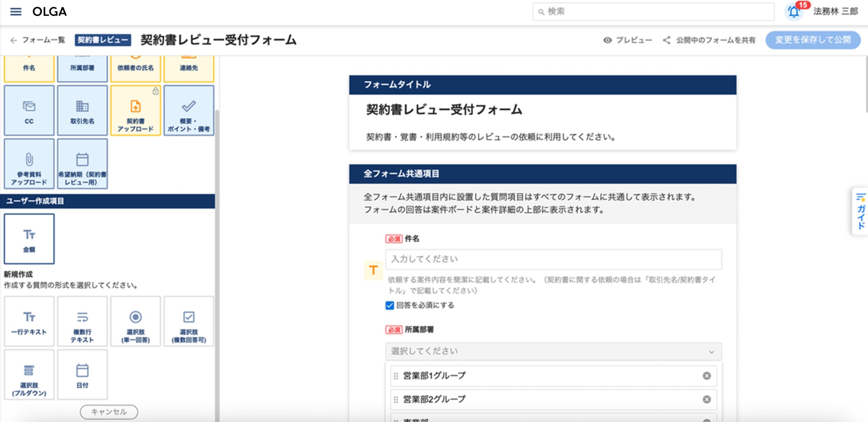Go back to フォーム一覧
This screenshot has height=422, width=868.
[x=38, y=40]
